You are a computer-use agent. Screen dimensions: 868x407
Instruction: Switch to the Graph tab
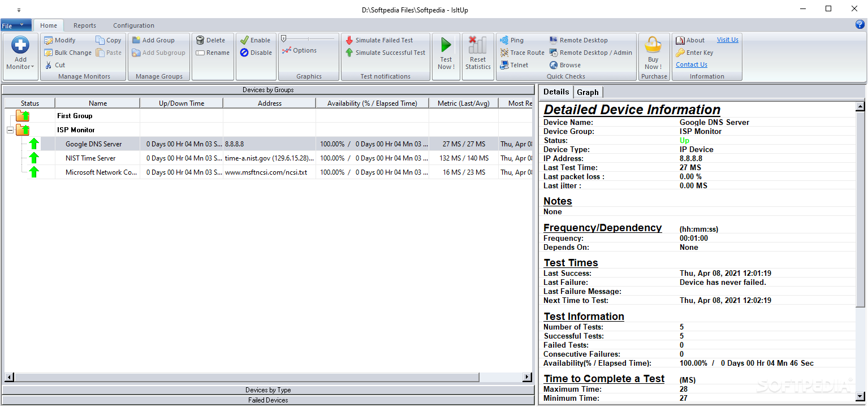point(588,92)
